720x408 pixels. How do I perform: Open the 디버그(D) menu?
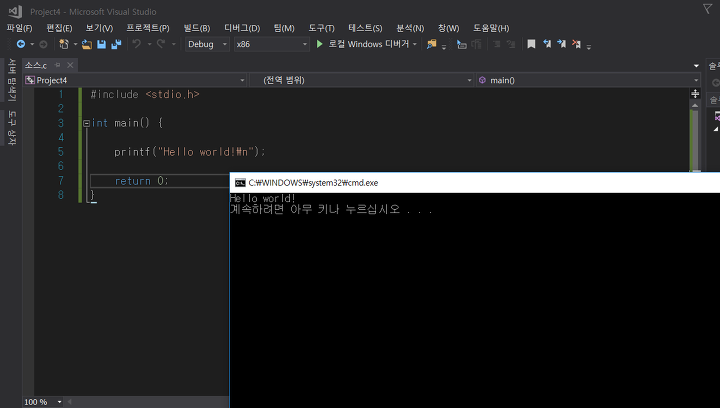(x=242, y=28)
